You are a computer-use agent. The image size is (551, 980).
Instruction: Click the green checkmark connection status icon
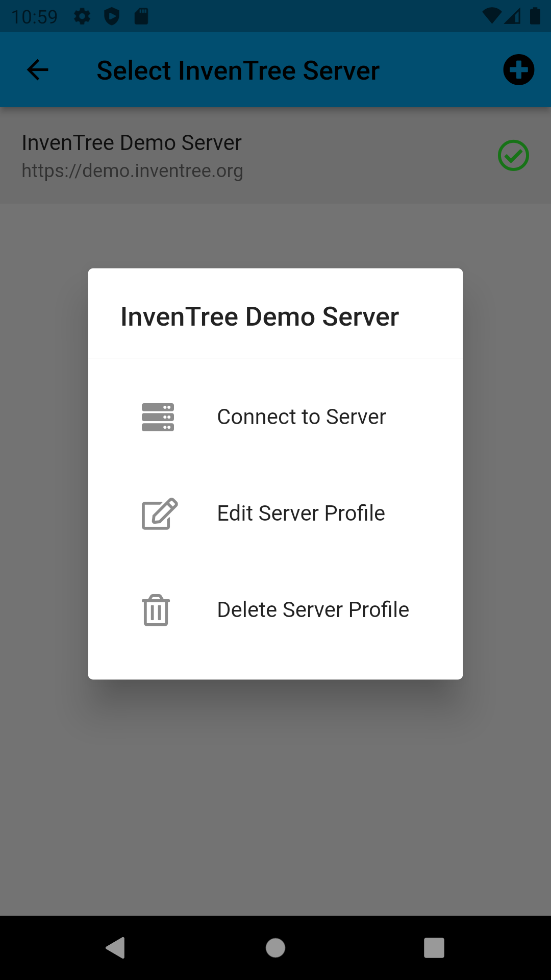point(513,156)
